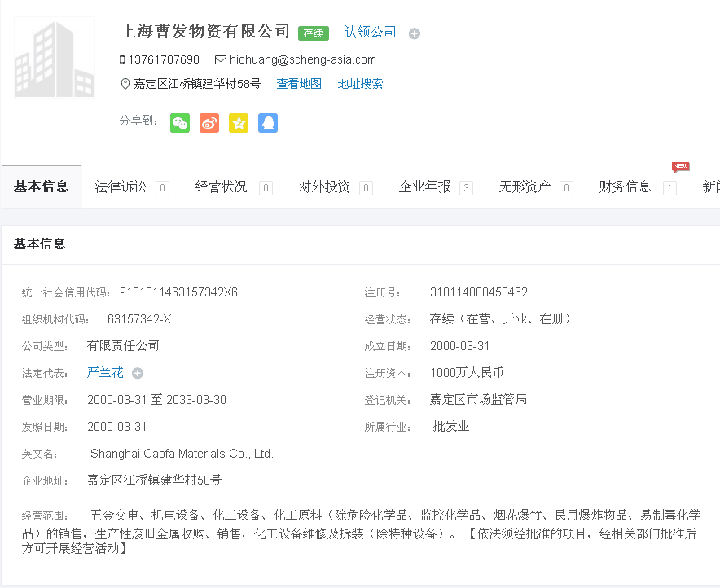
Task: Share to QQ via blue icon
Action: tap(268, 123)
